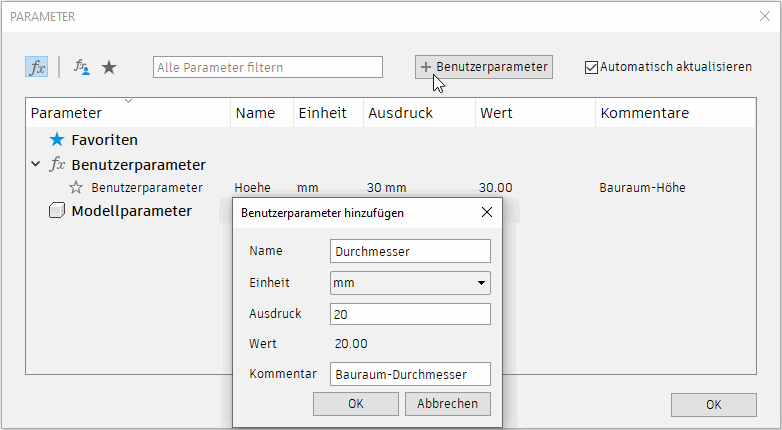Close the PARAMETER window with X
This screenshot has height=430, width=782.
(765, 16)
